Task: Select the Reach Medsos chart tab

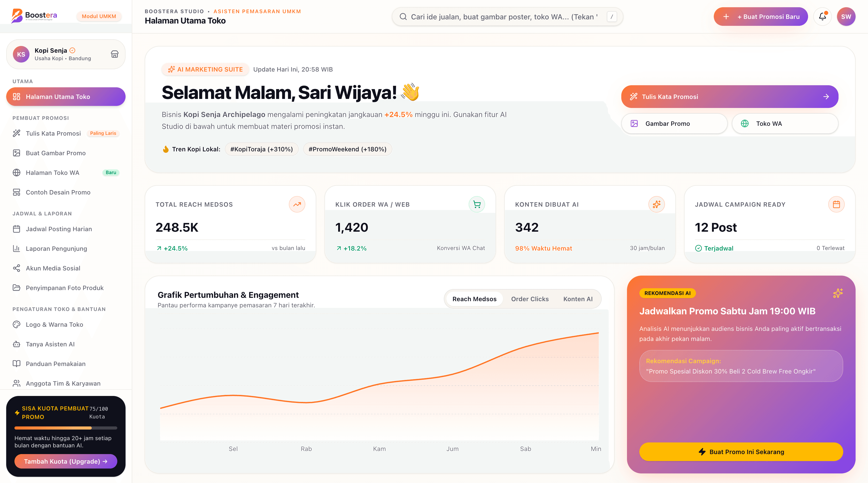Action: (x=474, y=299)
